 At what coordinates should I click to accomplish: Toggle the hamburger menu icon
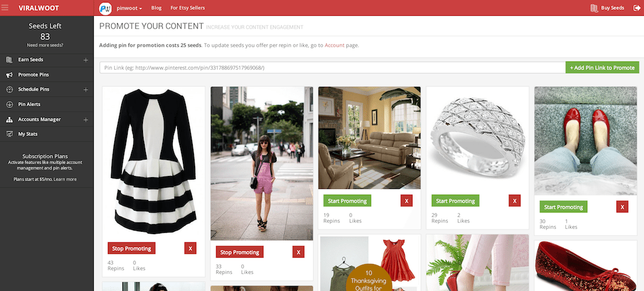pyautogui.click(x=5, y=8)
